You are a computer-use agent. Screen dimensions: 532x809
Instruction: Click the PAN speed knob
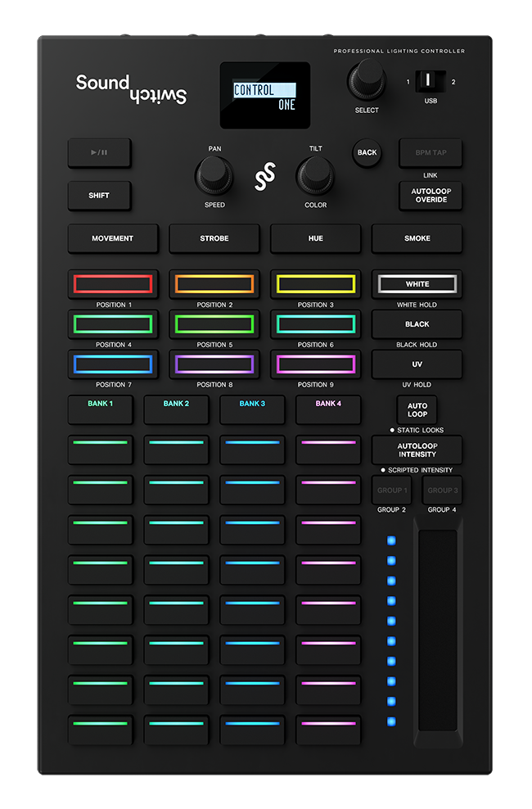pyautogui.click(x=214, y=175)
